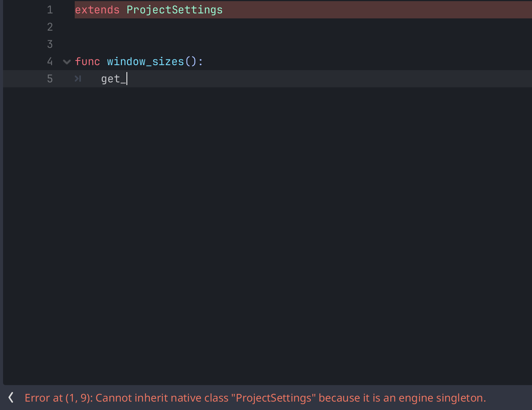Click the parentheses after window_sizes

190,61
